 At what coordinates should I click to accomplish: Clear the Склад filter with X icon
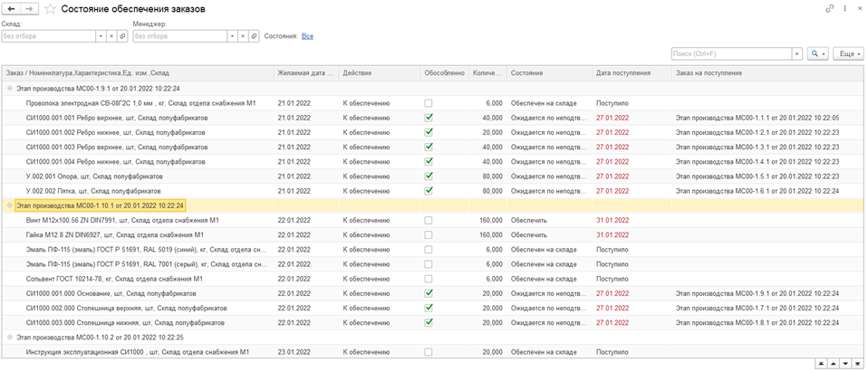pos(111,36)
